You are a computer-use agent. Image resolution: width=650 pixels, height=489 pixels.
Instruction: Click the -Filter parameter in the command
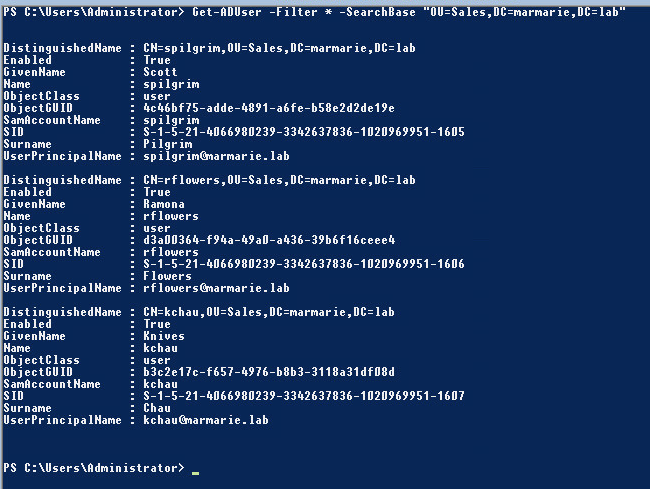[x=292, y=12]
